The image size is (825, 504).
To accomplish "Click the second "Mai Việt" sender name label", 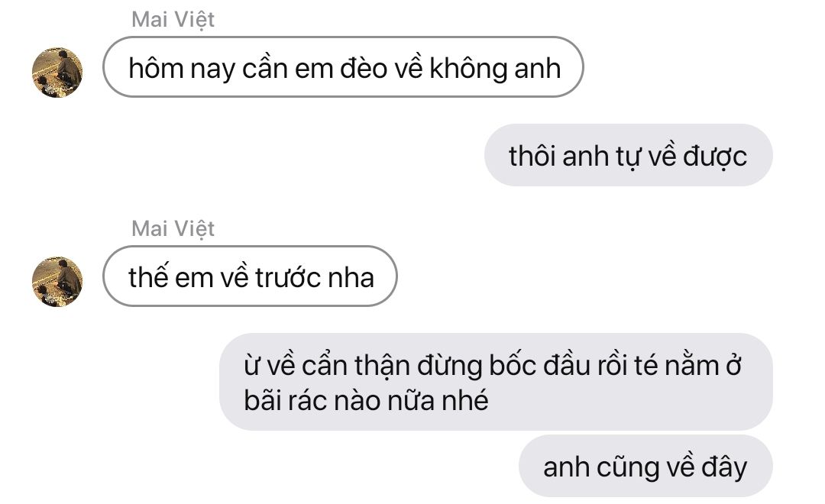I will 173,229.
